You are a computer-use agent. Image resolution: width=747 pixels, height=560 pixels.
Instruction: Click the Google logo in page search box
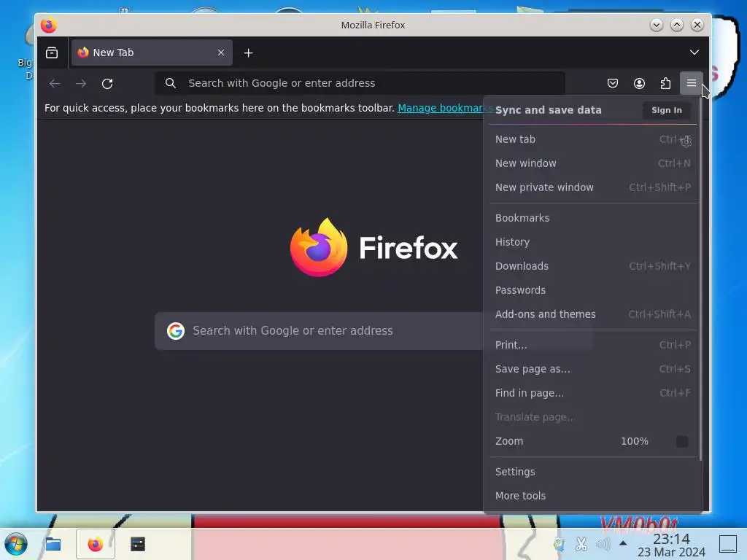[x=176, y=330]
